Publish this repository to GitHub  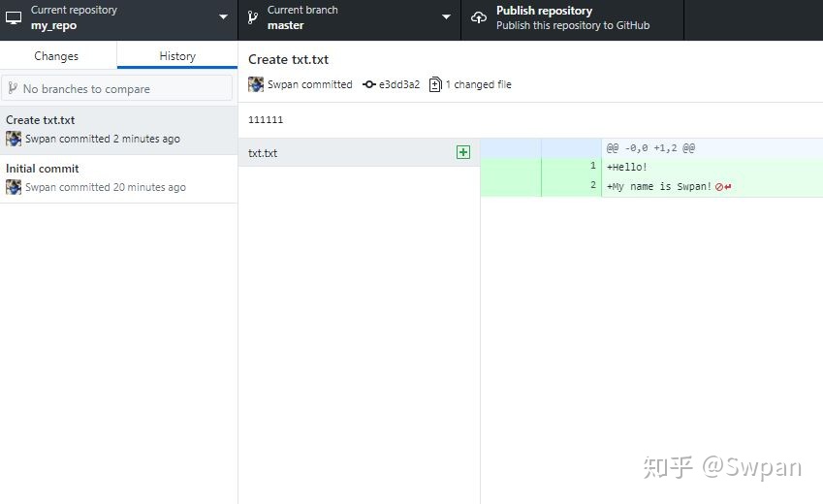(x=573, y=20)
